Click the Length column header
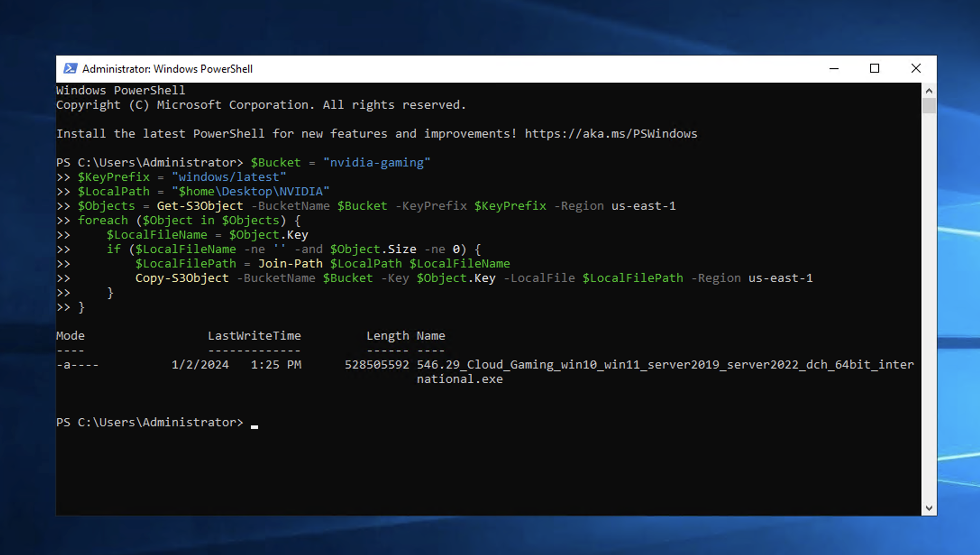Screen dimensions: 980x555 coord(387,336)
